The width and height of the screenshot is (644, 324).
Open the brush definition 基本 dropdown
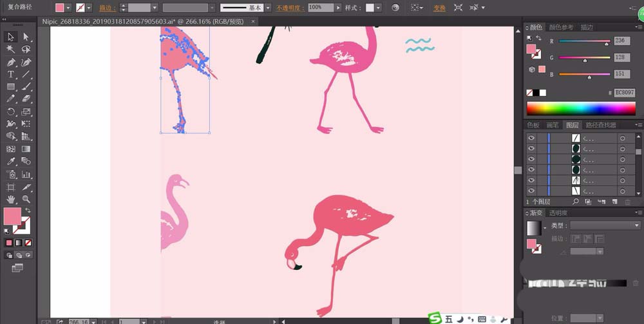point(268,7)
